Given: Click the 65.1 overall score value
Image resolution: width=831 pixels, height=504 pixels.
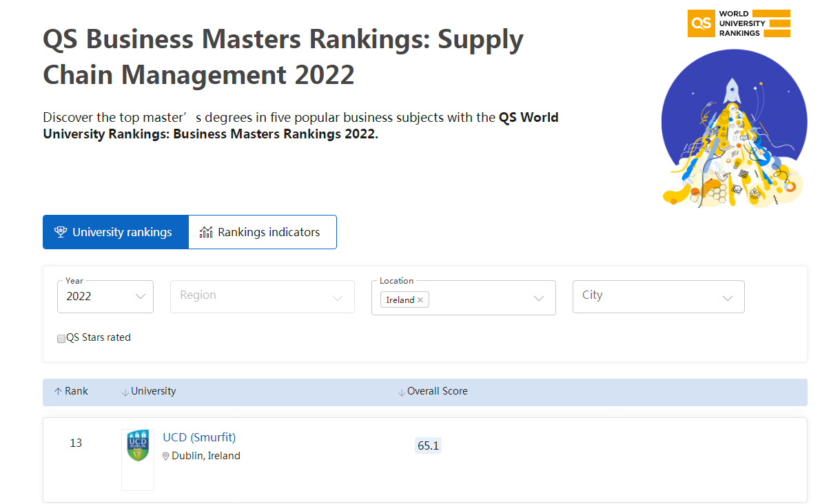Looking at the screenshot, I should click(428, 445).
